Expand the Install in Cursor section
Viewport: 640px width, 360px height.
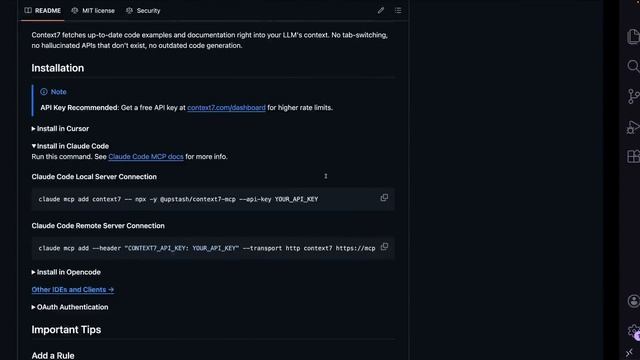click(x=60, y=129)
